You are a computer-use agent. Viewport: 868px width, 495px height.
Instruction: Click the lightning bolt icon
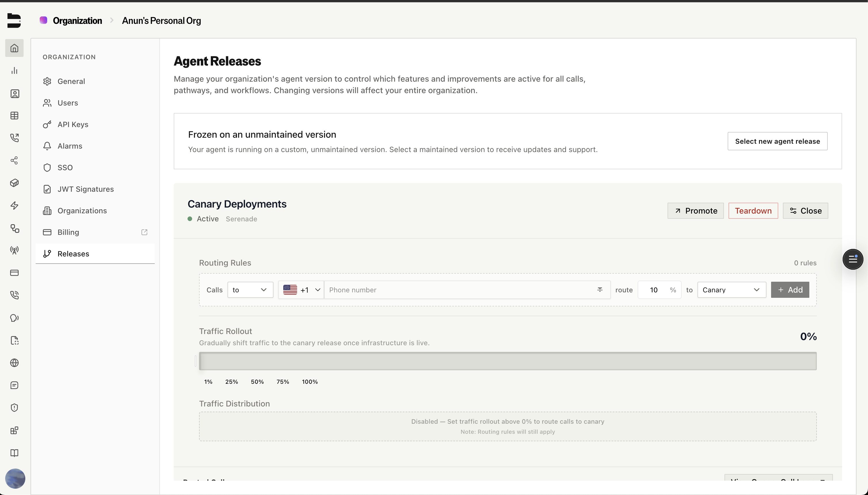point(14,205)
